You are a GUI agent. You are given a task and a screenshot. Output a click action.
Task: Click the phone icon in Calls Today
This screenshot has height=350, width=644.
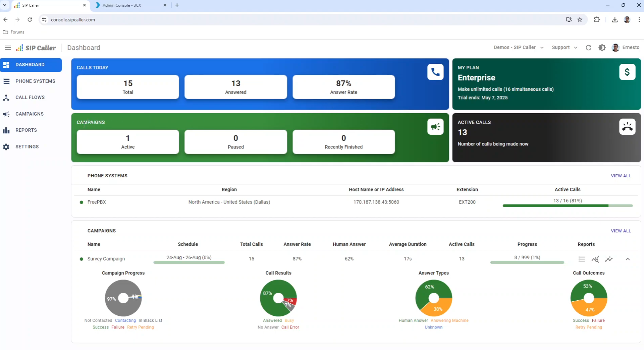pyautogui.click(x=435, y=72)
